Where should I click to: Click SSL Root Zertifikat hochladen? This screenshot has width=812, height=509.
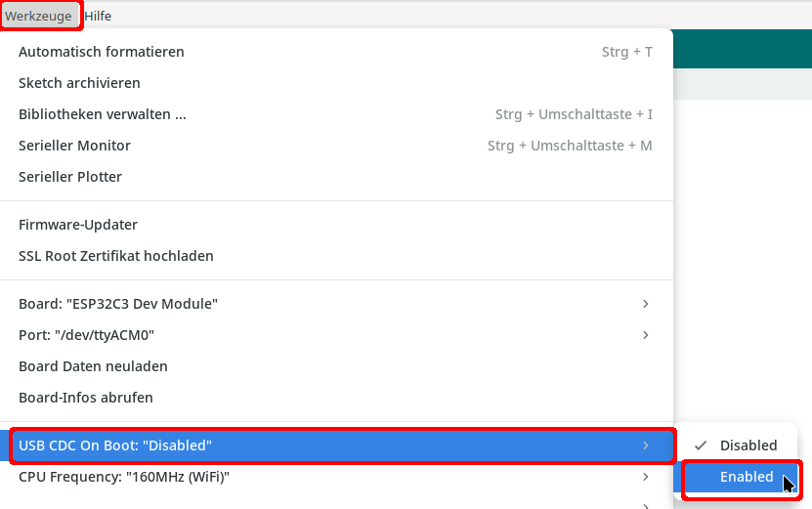(116, 256)
